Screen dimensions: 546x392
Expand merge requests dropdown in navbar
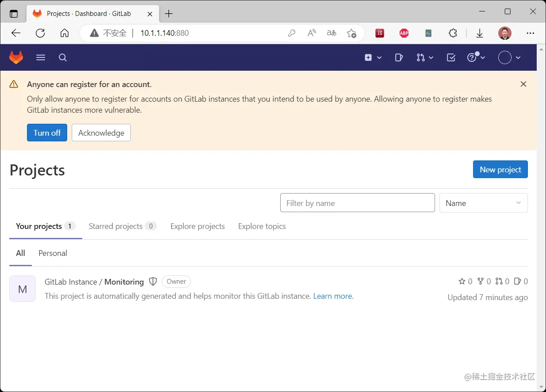(425, 57)
